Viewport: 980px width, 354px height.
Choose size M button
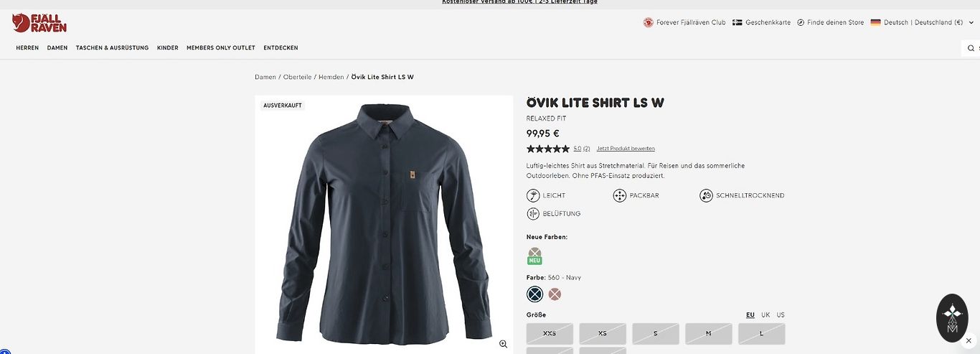[708, 333]
